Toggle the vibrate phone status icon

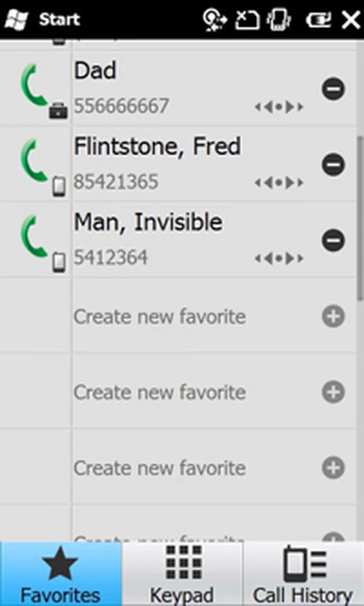coord(279,19)
